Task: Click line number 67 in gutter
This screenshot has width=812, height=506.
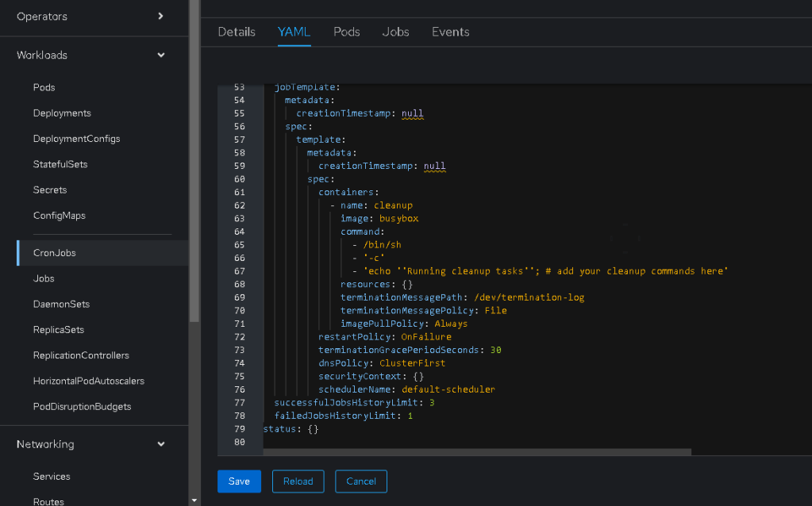Action: point(239,270)
